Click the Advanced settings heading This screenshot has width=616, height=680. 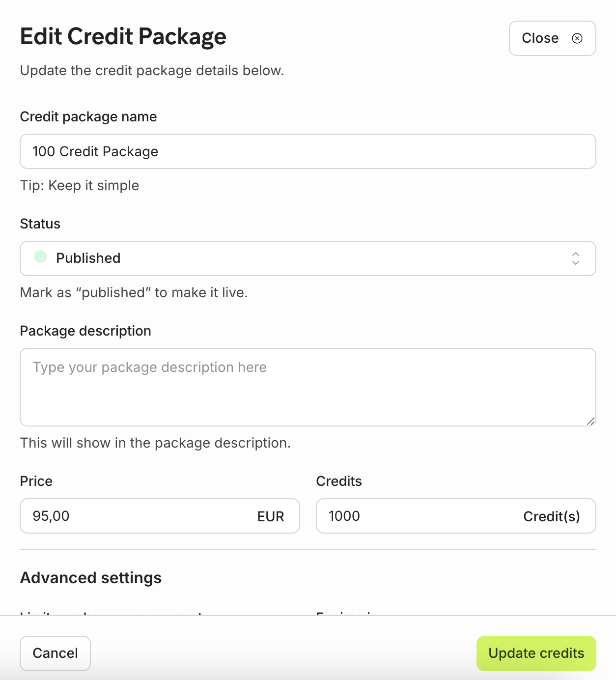(x=91, y=578)
